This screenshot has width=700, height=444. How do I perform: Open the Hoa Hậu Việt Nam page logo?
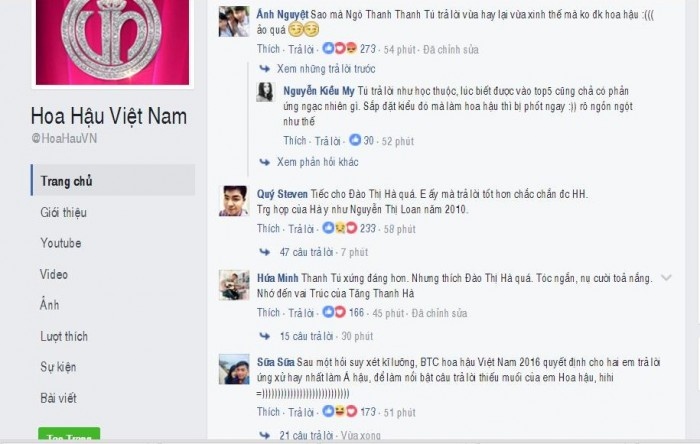tap(112, 42)
